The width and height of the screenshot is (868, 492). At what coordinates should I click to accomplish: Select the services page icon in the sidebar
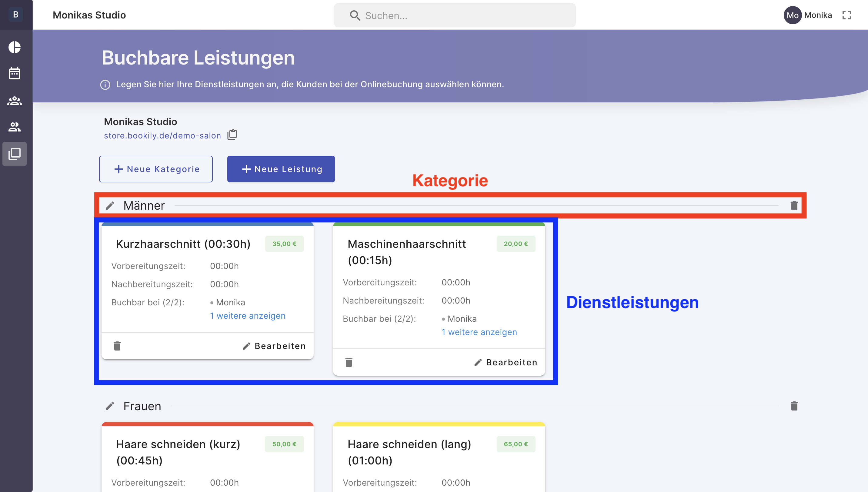tap(15, 154)
